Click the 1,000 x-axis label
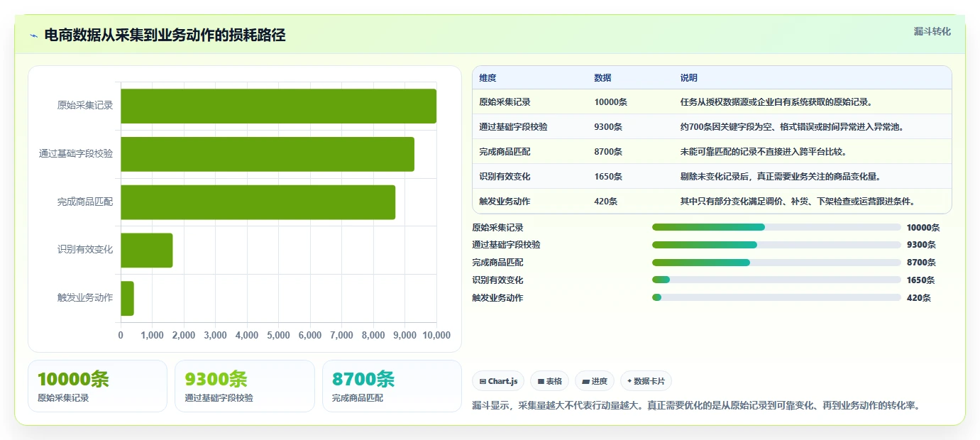980x440 pixels. 152,335
